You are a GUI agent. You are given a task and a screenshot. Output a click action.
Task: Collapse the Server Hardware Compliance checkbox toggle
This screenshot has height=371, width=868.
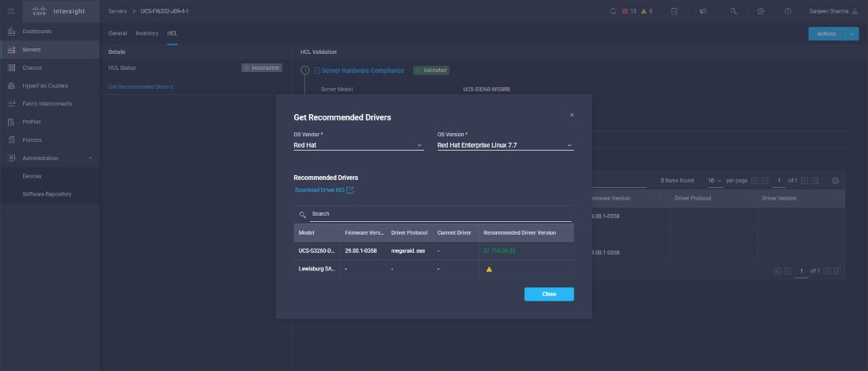316,71
